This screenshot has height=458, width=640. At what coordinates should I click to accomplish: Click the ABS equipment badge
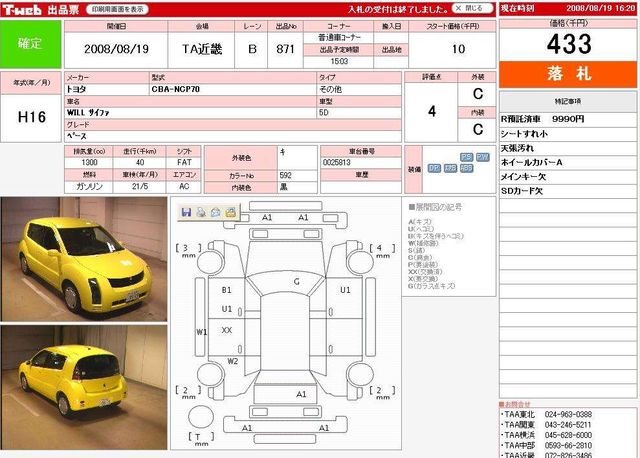tap(467, 168)
